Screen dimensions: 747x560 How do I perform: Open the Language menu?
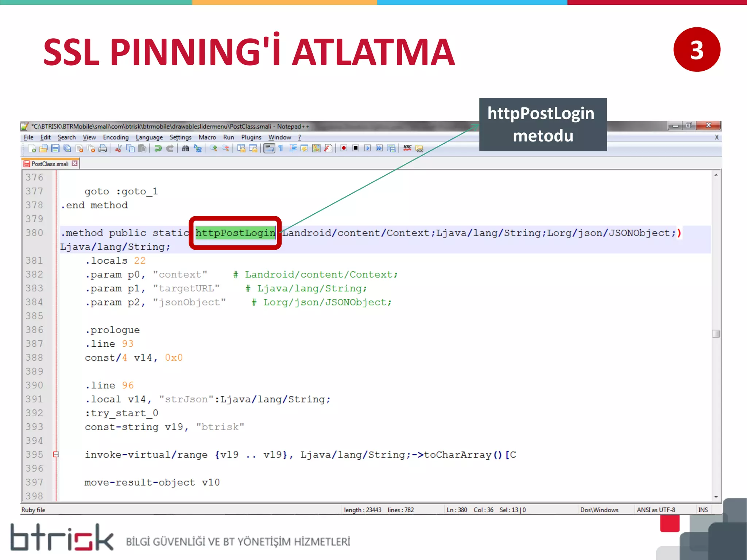[x=149, y=137]
